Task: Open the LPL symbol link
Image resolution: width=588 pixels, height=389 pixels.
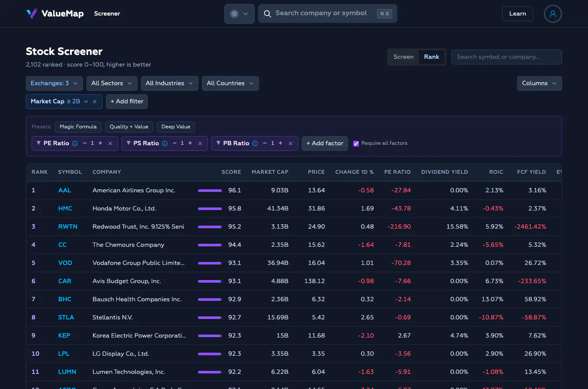Action: 64,354
